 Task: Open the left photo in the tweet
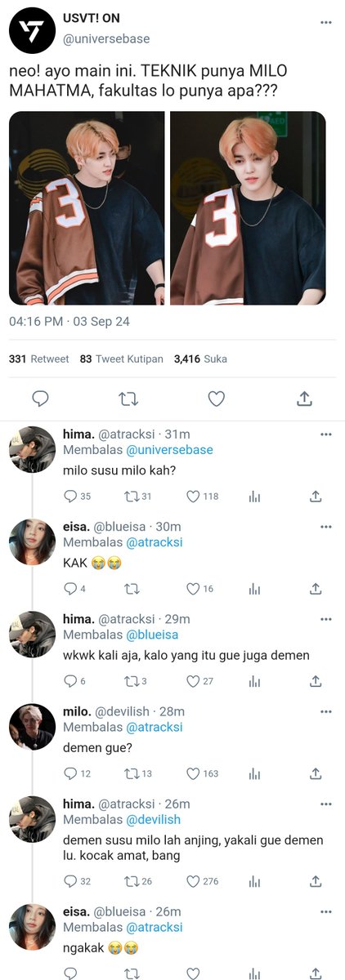point(87,208)
